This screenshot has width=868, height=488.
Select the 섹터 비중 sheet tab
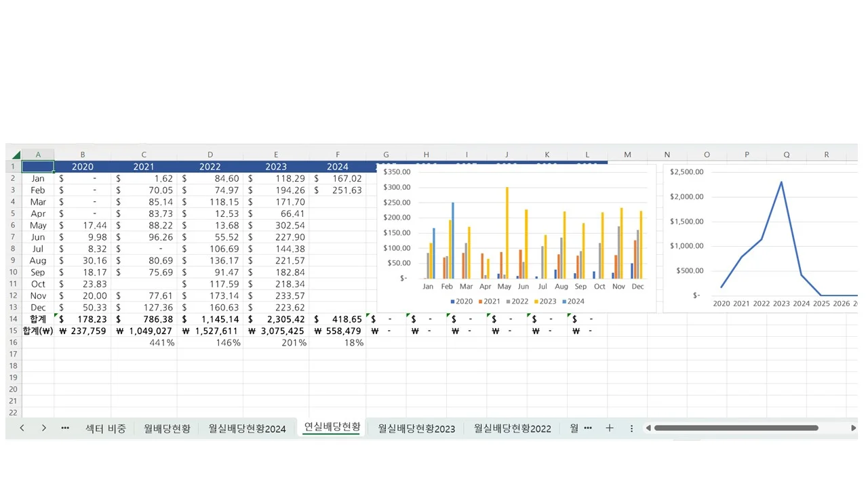tap(106, 428)
